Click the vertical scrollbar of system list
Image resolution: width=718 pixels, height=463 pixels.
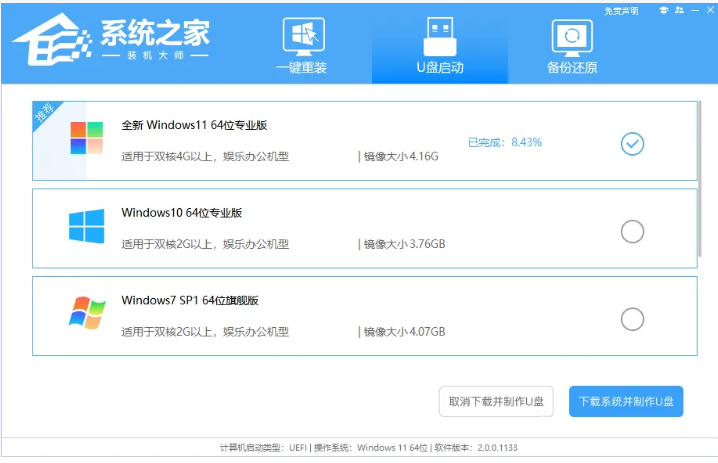700,179
